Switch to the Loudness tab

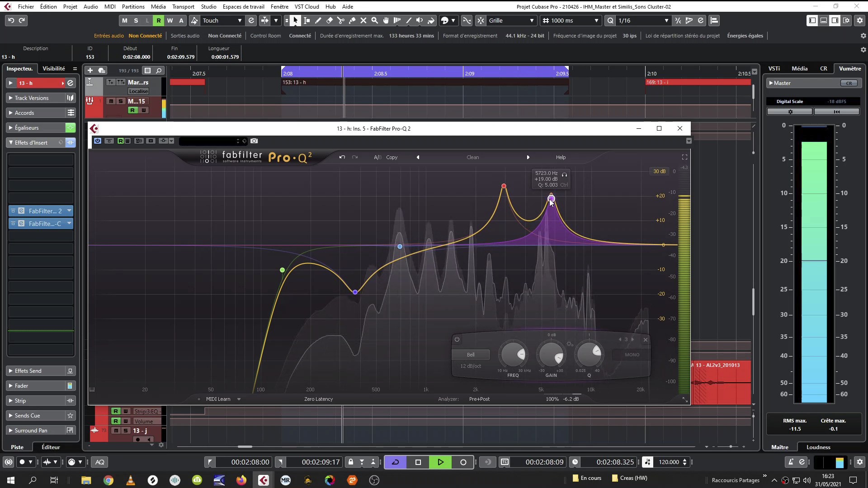pyautogui.click(x=818, y=447)
